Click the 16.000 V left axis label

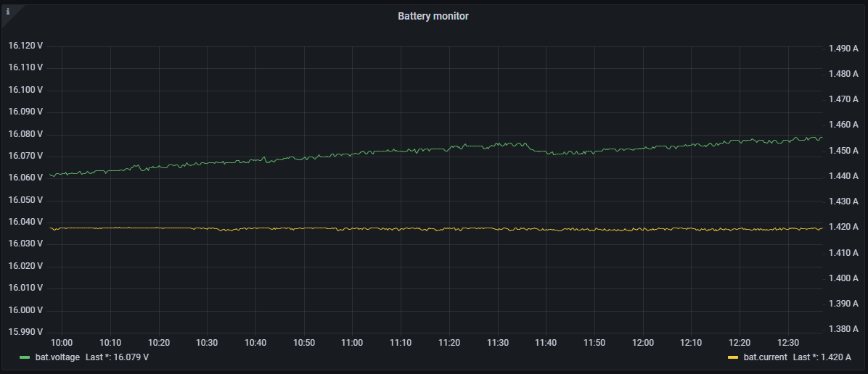(x=25, y=310)
